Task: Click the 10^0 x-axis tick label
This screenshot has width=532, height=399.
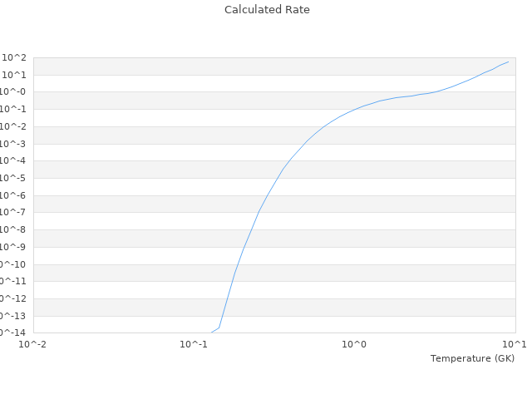Action: 354,344
